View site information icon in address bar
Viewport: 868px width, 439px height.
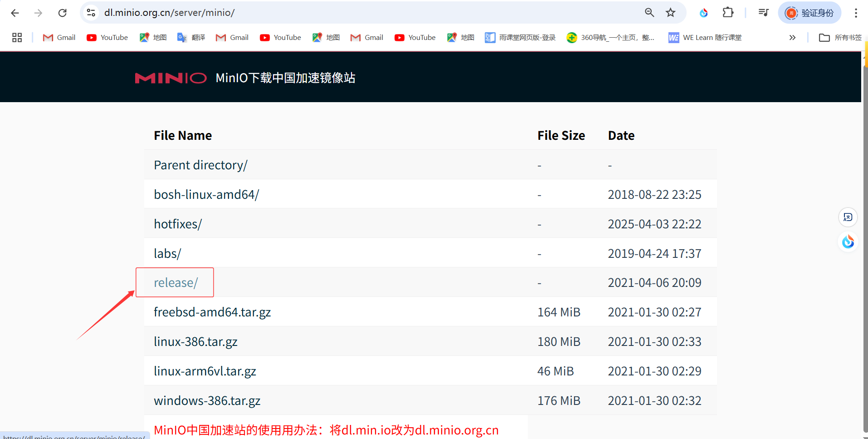[x=91, y=13]
